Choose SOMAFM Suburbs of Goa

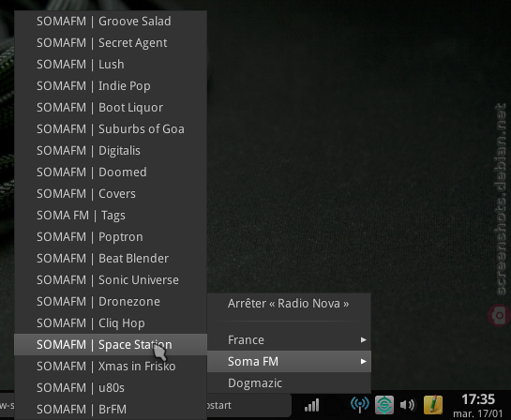(x=111, y=128)
